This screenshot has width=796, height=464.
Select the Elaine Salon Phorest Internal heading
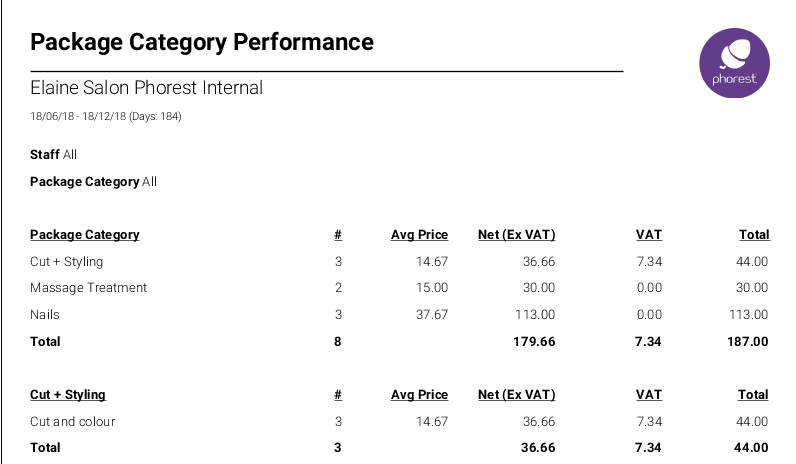point(147,88)
